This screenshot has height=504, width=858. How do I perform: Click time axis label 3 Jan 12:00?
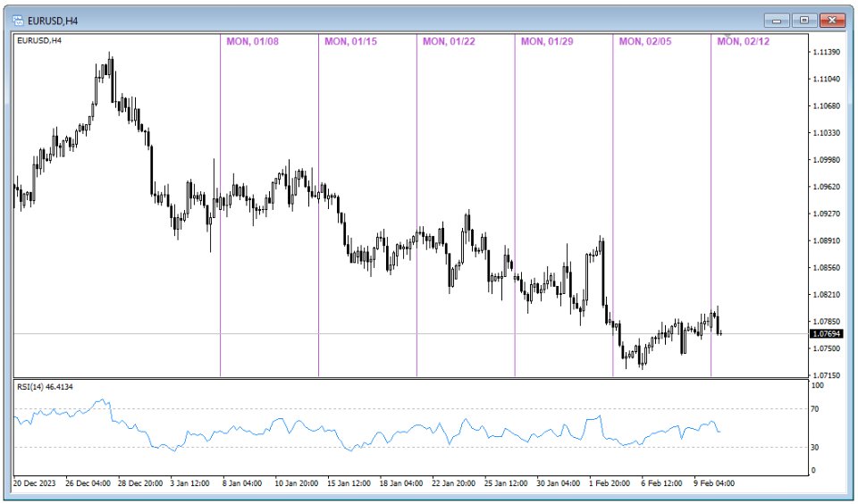189,483
